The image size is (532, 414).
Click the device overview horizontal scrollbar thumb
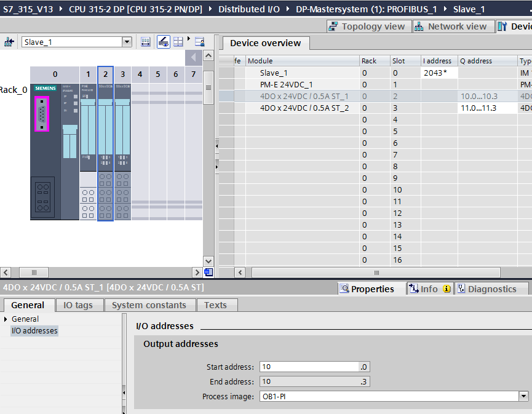(x=376, y=273)
